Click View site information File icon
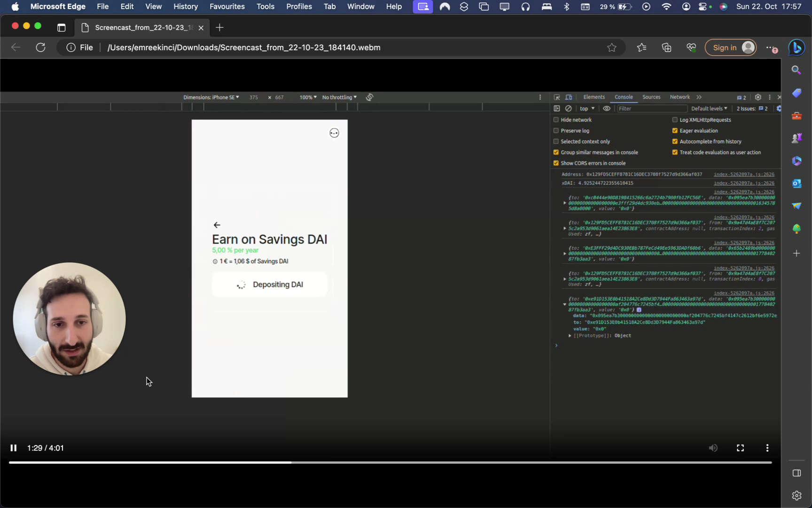The width and height of the screenshot is (812, 508). (80, 48)
